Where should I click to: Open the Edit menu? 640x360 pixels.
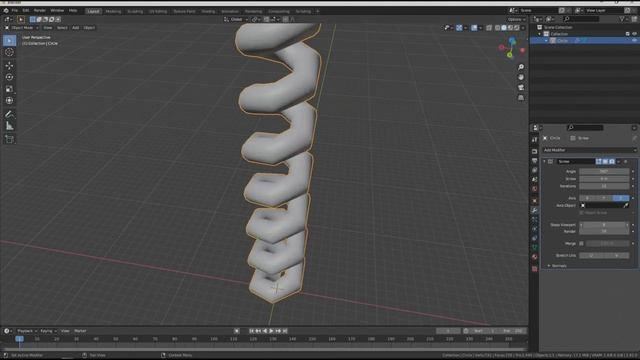click(26, 11)
